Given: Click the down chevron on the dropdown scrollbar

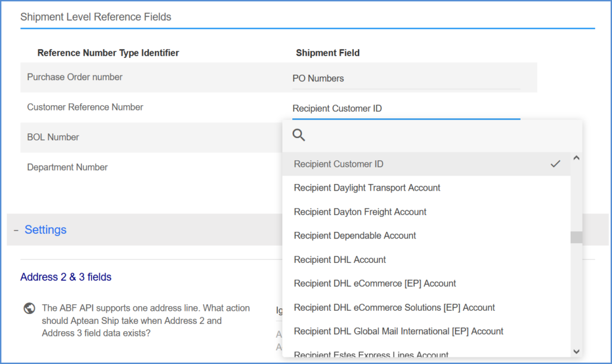Looking at the screenshot, I should click(x=576, y=351).
